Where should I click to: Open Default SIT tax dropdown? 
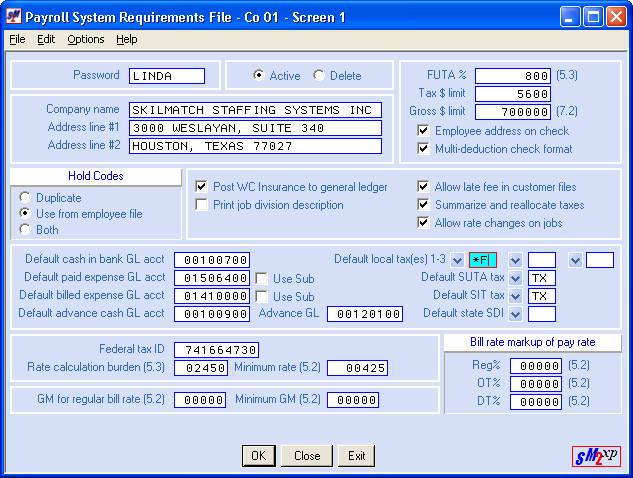point(516,296)
